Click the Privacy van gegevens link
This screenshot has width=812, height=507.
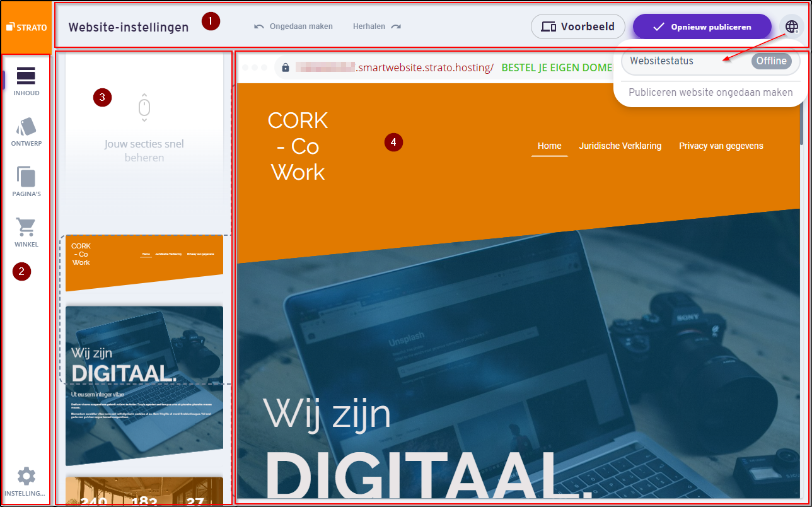click(721, 146)
